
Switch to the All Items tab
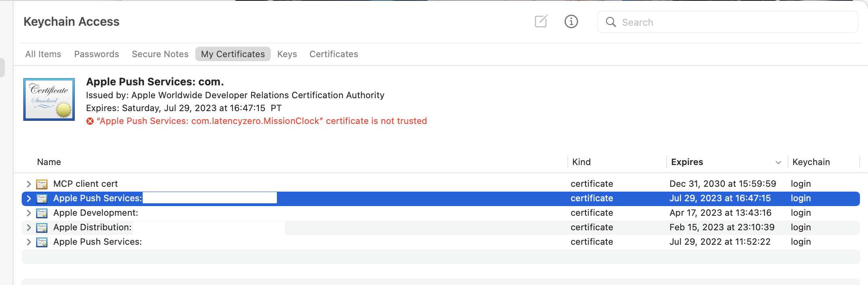pos(43,54)
